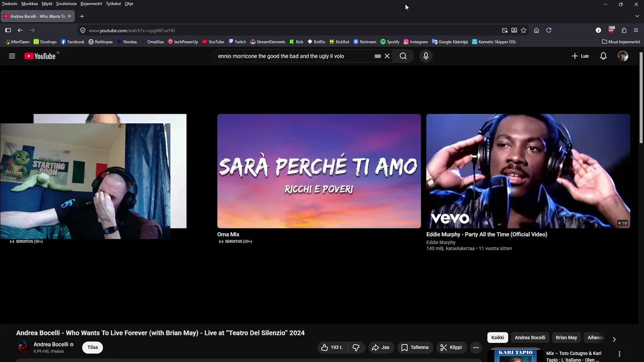The image size is (644, 362).
Task: Open more actions ellipsis under video
Action: [476, 347]
